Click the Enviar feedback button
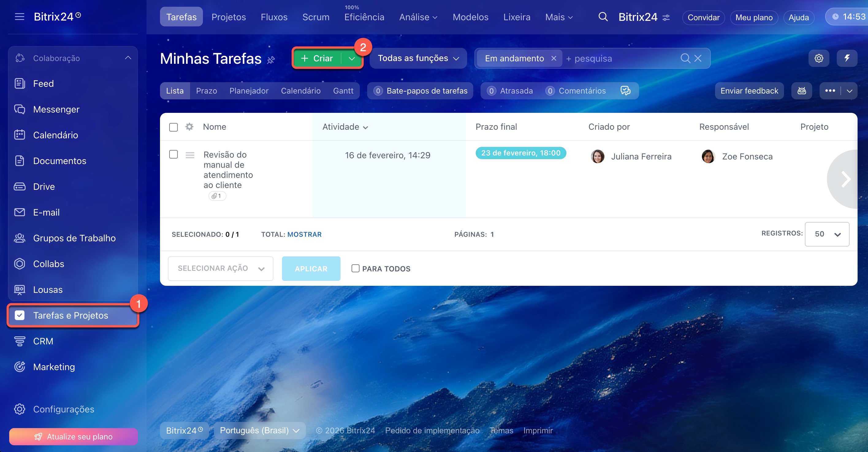Screen dimensions: 868x452 pos(749,91)
